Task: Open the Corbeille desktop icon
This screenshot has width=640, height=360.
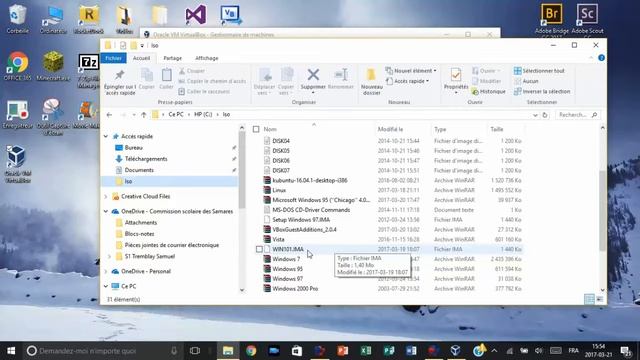Action: coord(18,18)
